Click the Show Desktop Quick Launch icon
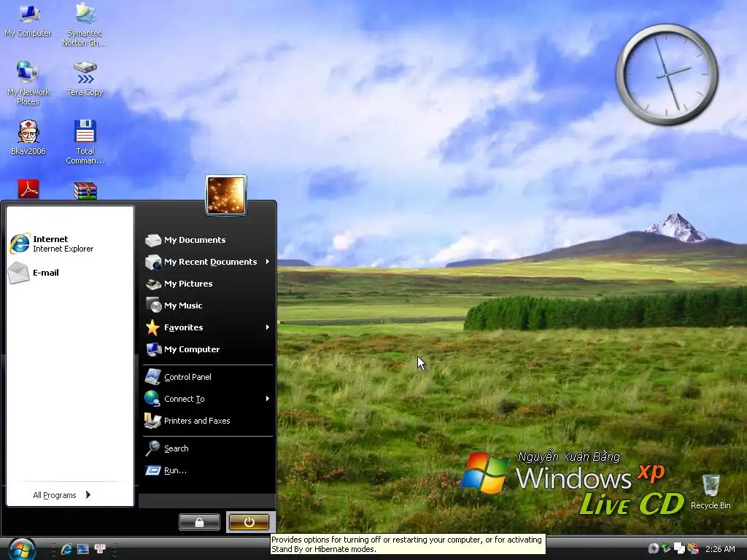 83,549
